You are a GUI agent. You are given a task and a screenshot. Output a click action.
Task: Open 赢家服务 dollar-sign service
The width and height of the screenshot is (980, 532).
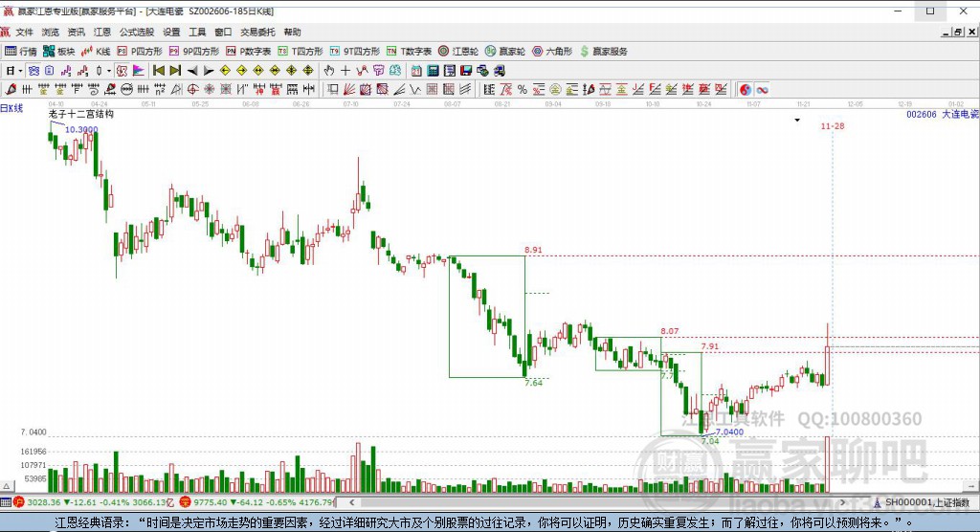603,52
